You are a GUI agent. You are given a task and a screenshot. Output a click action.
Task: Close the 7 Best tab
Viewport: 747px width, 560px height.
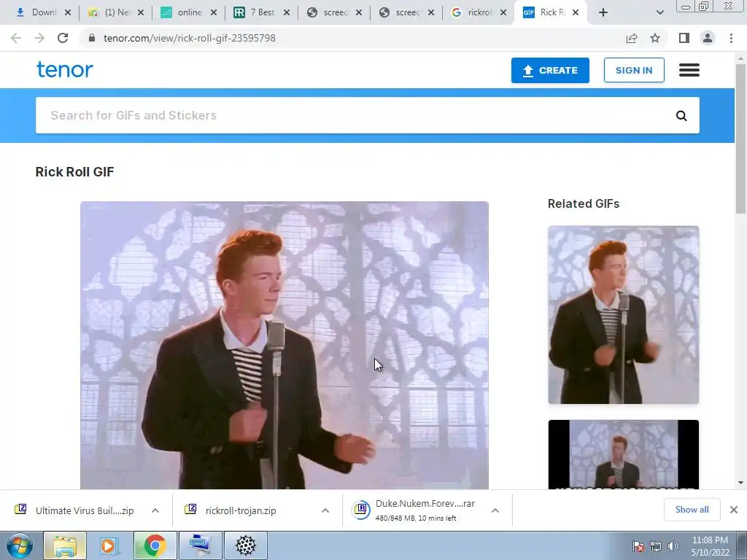click(x=286, y=12)
